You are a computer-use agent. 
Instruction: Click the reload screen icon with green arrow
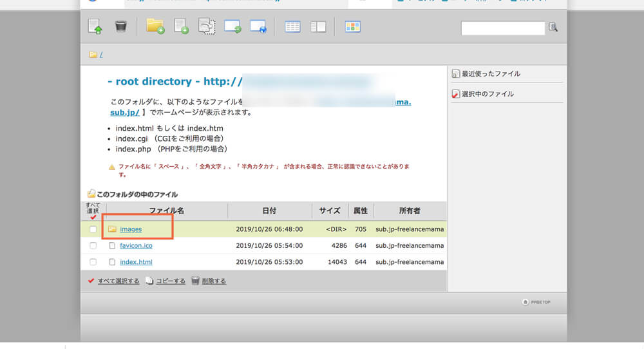232,26
